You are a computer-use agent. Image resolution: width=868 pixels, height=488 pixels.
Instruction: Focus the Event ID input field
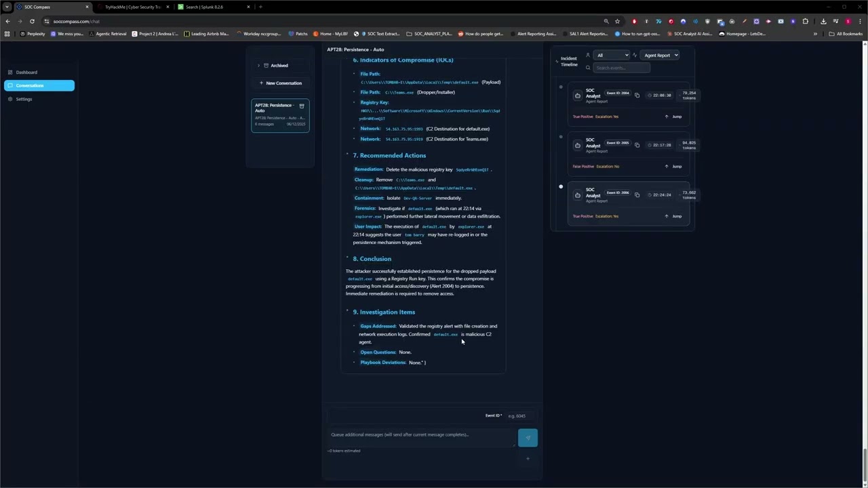(519, 415)
